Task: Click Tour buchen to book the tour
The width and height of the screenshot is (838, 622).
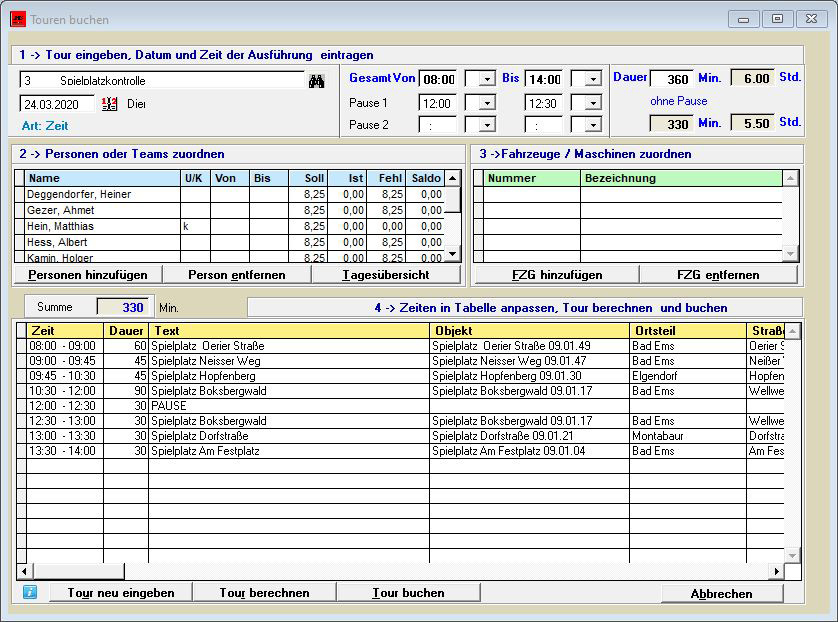Action: pyautogui.click(x=408, y=593)
